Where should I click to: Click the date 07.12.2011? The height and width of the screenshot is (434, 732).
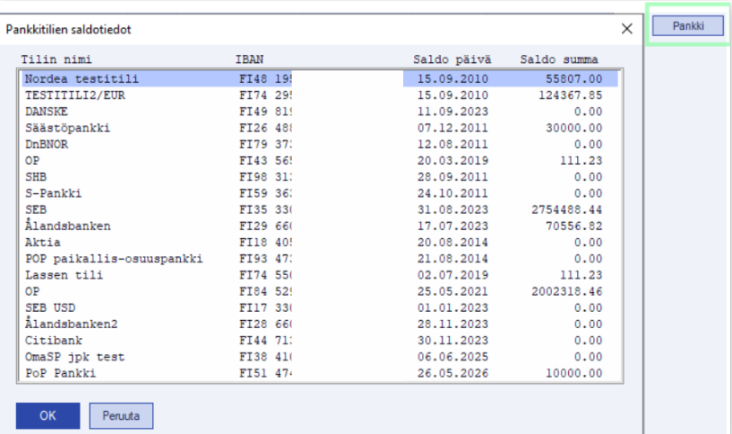pyautogui.click(x=452, y=128)
